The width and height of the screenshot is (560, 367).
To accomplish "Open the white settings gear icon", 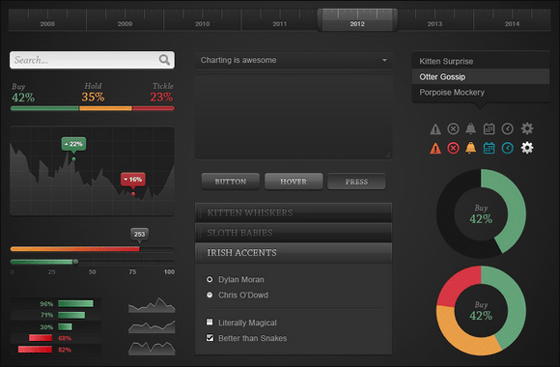I will 527,147.
